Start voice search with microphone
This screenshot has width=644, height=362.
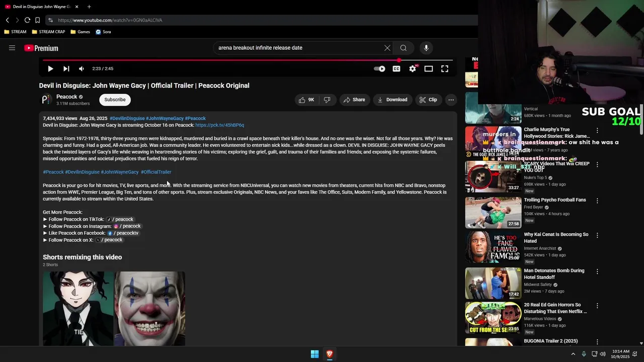[426, 48]
